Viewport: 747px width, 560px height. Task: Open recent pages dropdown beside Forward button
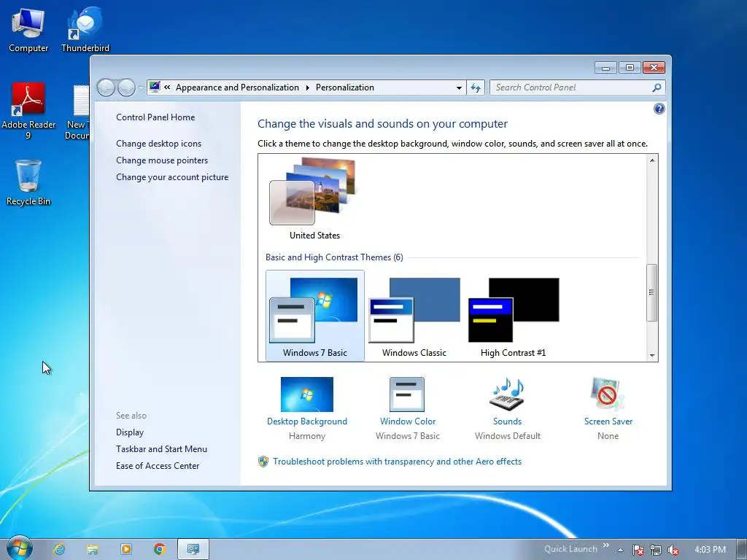pos(141,87)
